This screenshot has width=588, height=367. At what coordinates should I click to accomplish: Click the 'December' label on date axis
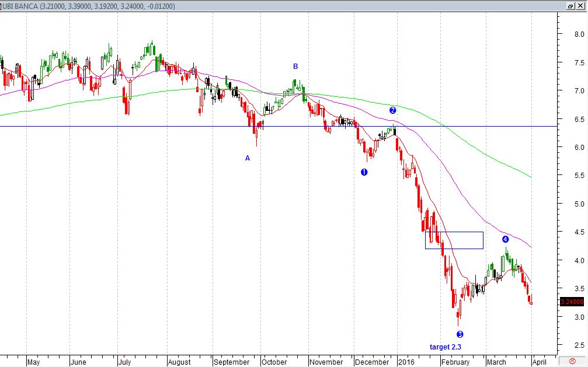[372, 362]
